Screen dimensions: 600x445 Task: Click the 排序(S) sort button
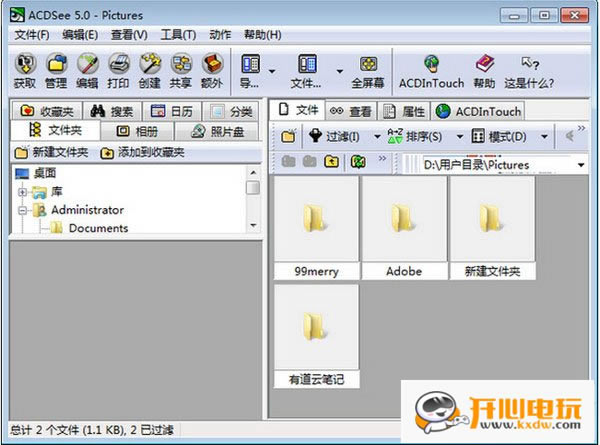pyautogui.click(x=414, y=136)
